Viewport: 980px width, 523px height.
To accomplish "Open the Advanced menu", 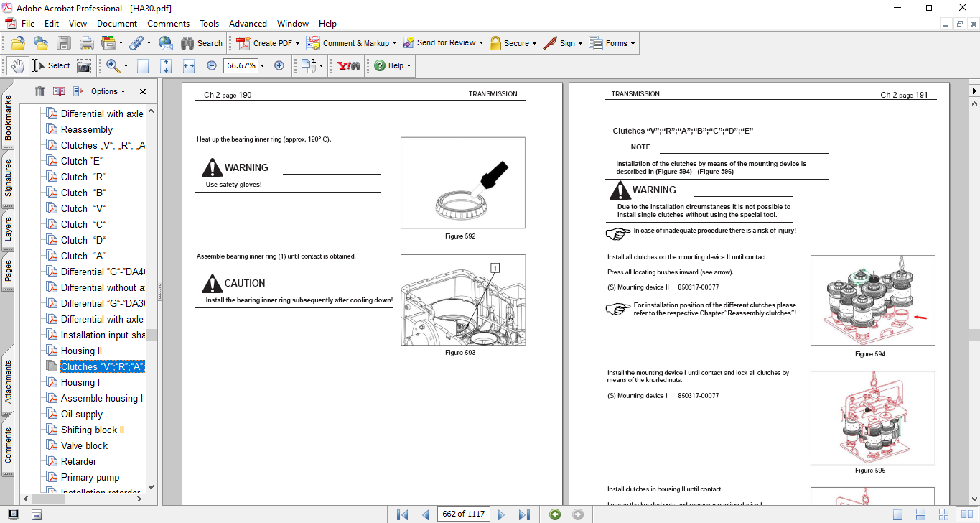I will pos(248,24).
